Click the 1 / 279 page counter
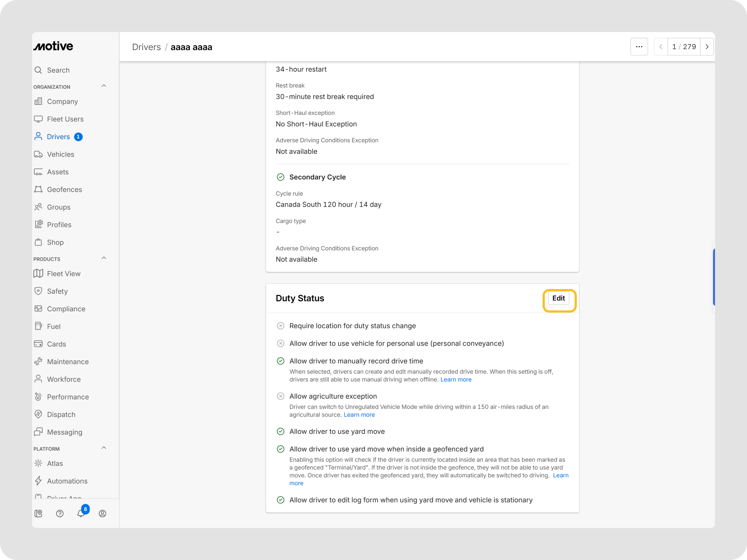This screenshot has width=747, height=560. click(684, 47)
